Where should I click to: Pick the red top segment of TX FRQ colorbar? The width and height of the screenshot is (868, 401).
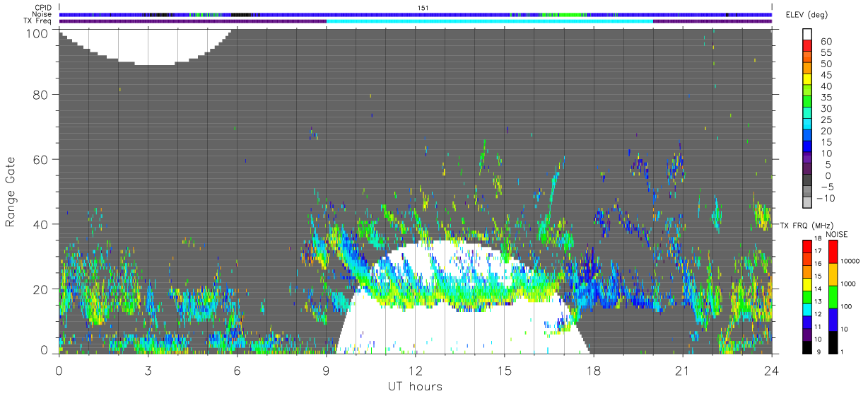point(807,246)
